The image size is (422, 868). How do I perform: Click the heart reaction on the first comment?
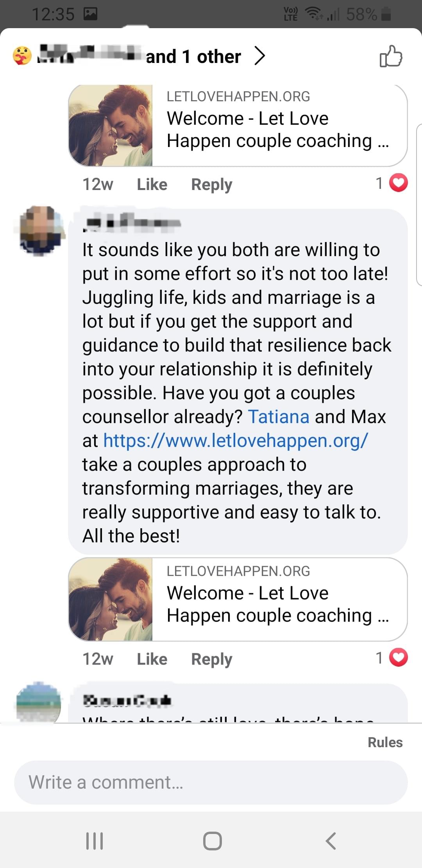click(399, 183)
